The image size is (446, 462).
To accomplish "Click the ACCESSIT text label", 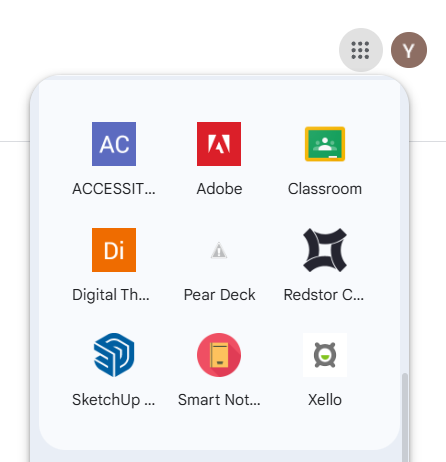I will pos(114,189).
